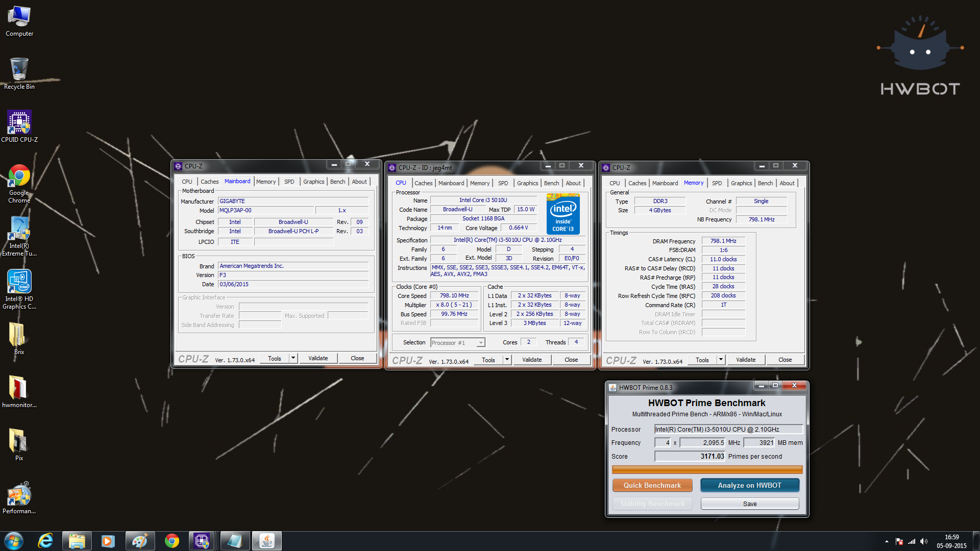Click the Processor name field in HWBOT Prime
Image resolution: width=980 pixels, height=551 pixels.
pos(728,430)
